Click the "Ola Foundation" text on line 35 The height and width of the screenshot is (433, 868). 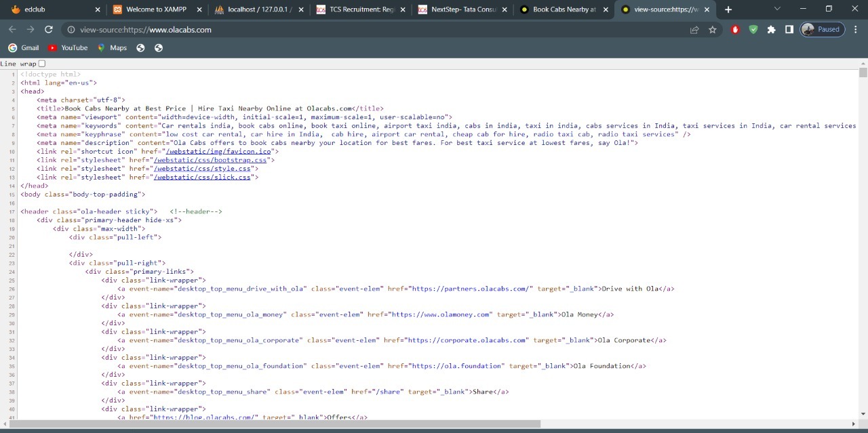tap(602, 366)
